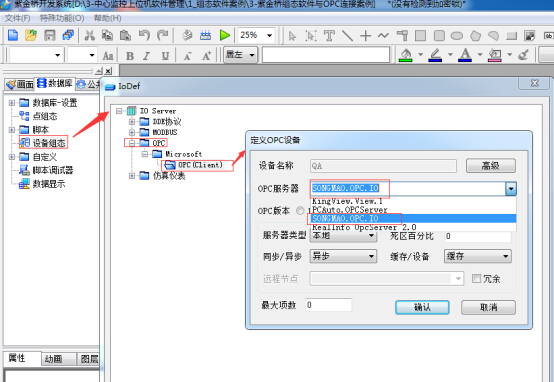Open the 文件(F) menu

[x=17, y=18]
